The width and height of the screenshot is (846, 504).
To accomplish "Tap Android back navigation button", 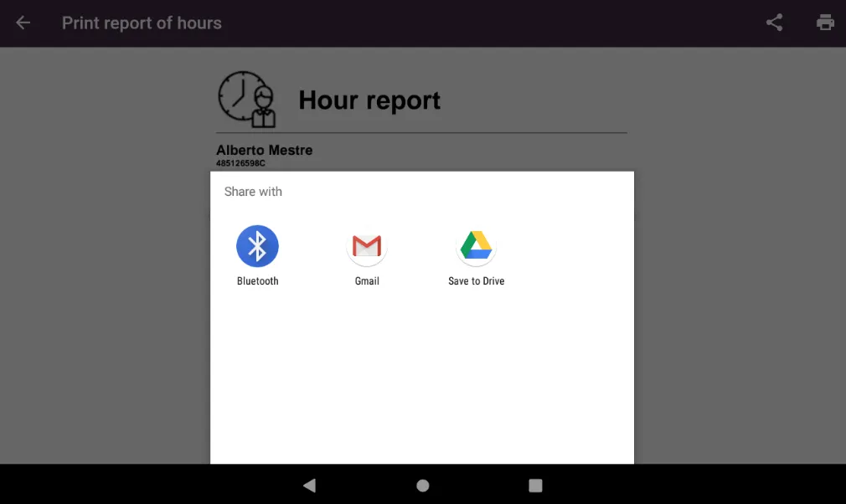I will (x=310, y=485).
